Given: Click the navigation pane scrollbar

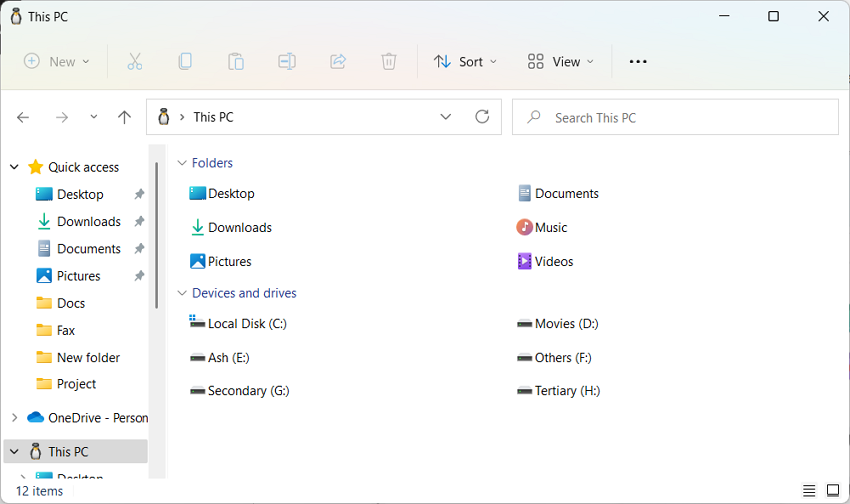Looking at the screenshot, I should [156, 235].
